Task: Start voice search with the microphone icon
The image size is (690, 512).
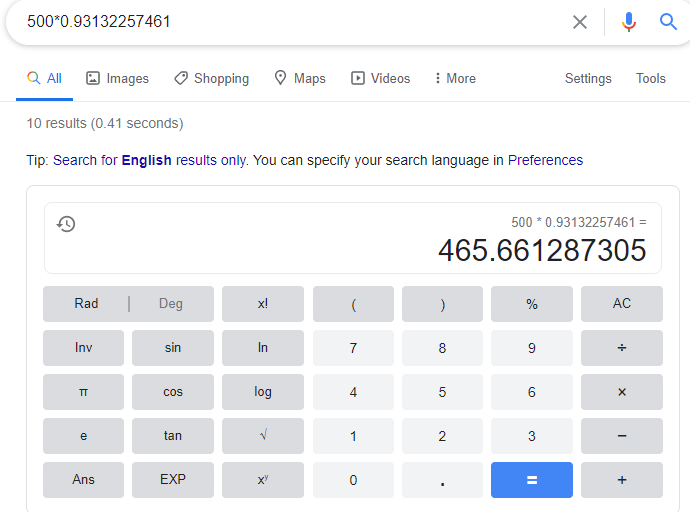Action: (629, 22)
